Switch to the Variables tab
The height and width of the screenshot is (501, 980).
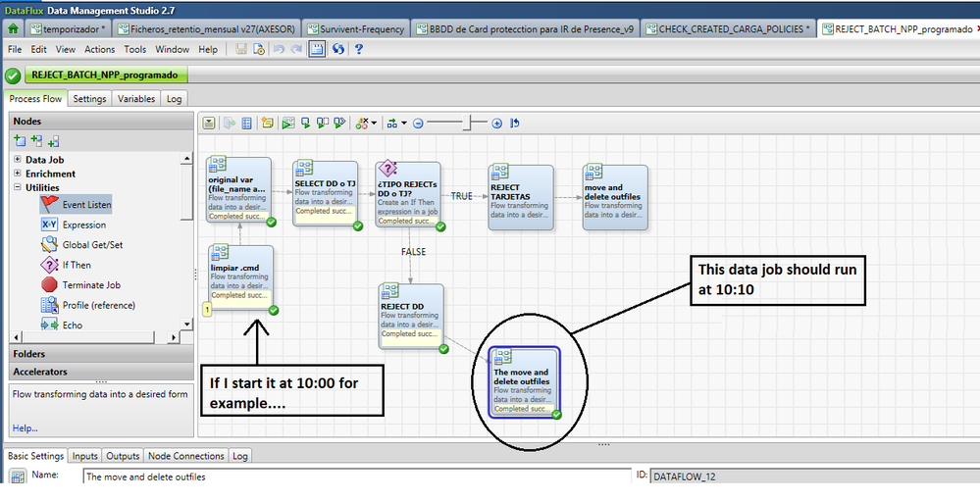point(136,99)
